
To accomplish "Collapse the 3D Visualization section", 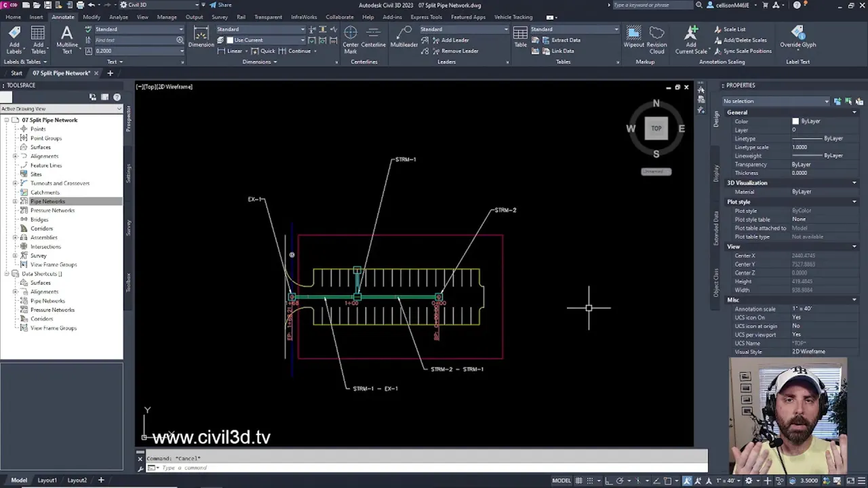I will pyautogui.click(x=854, y=183).
